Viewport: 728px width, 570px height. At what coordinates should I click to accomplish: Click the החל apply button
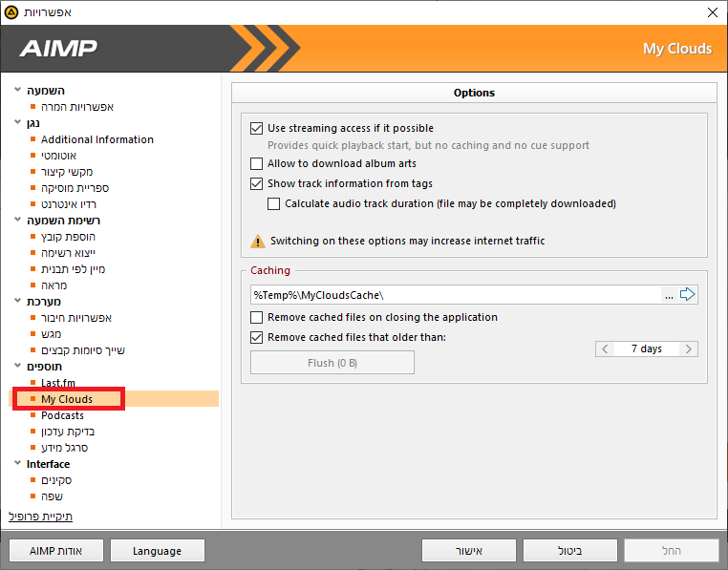[x=672, y=551]
